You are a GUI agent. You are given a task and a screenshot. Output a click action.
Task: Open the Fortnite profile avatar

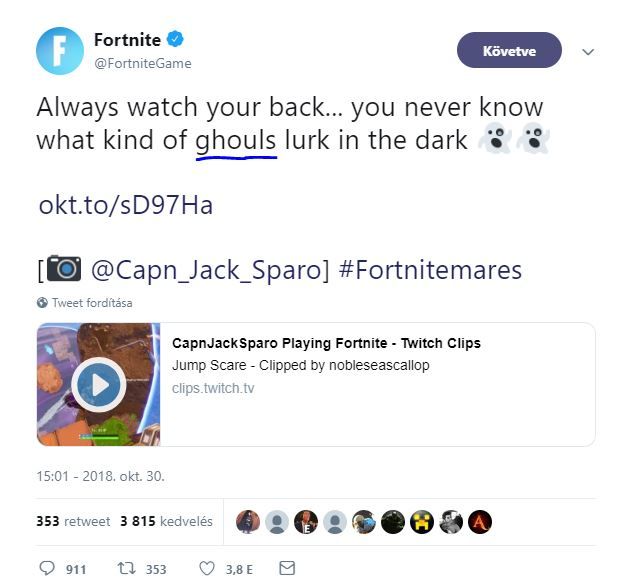(x=60, y=51)
